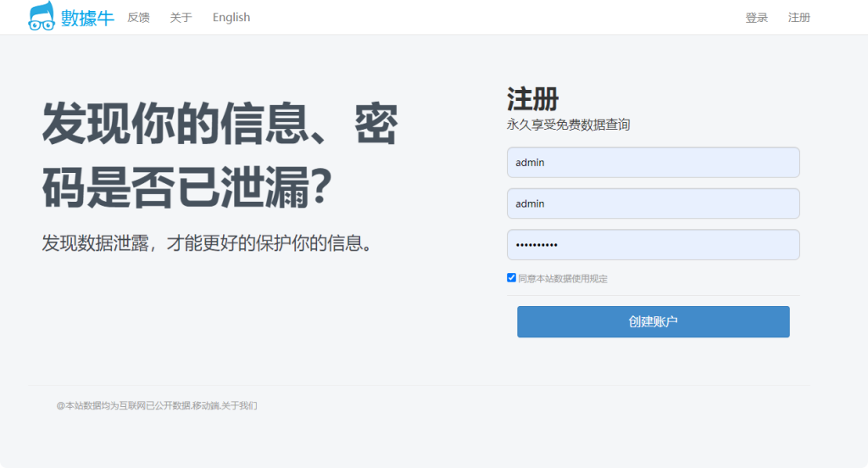
Task: Focus the second admin input field
Action: tap(654, 203)
